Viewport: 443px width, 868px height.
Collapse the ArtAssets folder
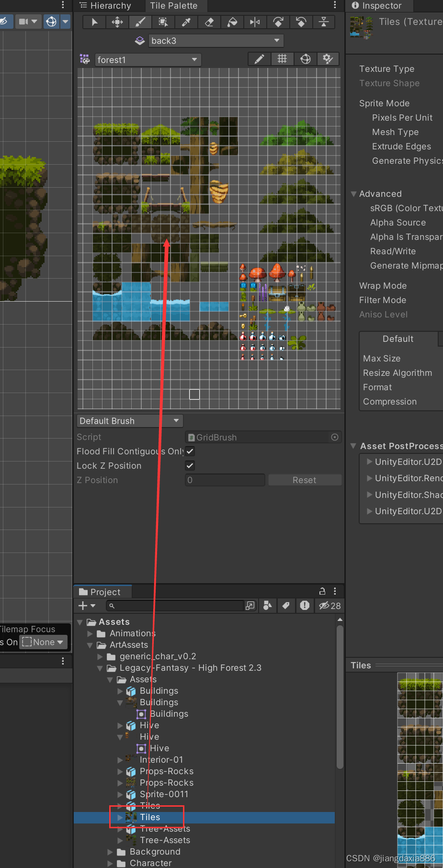pyautogui.click(x=90, y=645)
